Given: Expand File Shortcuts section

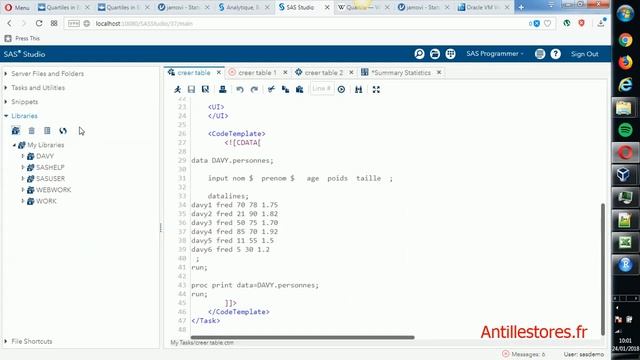Looking at the screenshot, I should pos(6,341).
